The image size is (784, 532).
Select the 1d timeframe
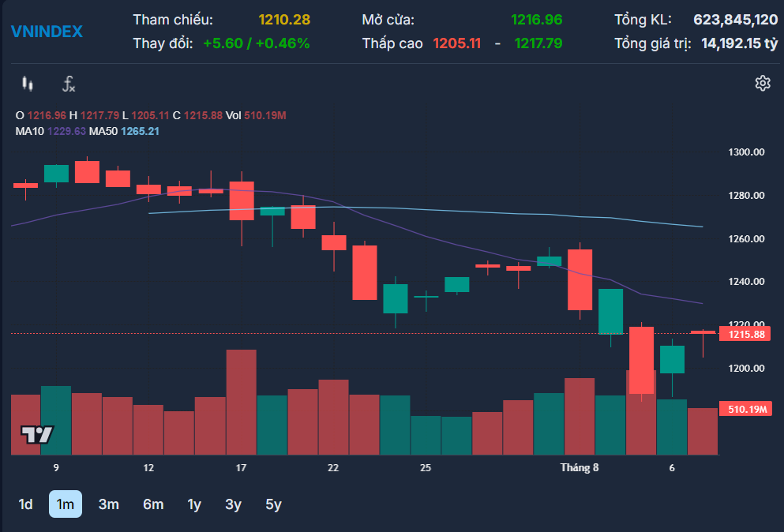click(25, 504)
